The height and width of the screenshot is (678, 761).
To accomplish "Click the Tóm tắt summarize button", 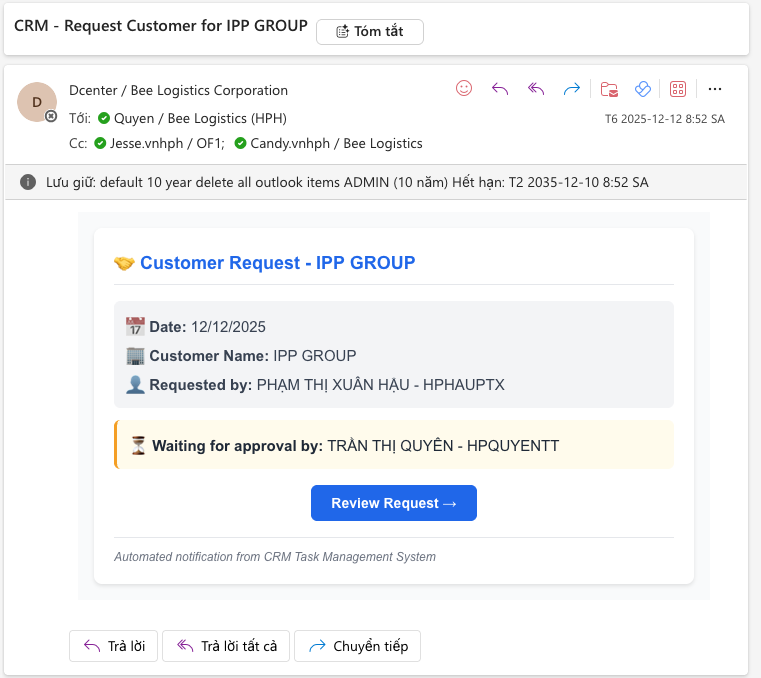I will (370, 32).
